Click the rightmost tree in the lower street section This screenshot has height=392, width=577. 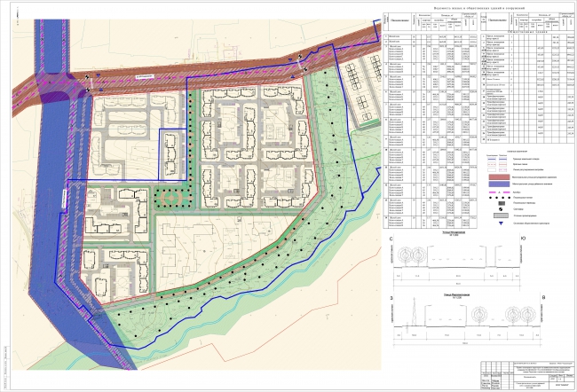530,316
